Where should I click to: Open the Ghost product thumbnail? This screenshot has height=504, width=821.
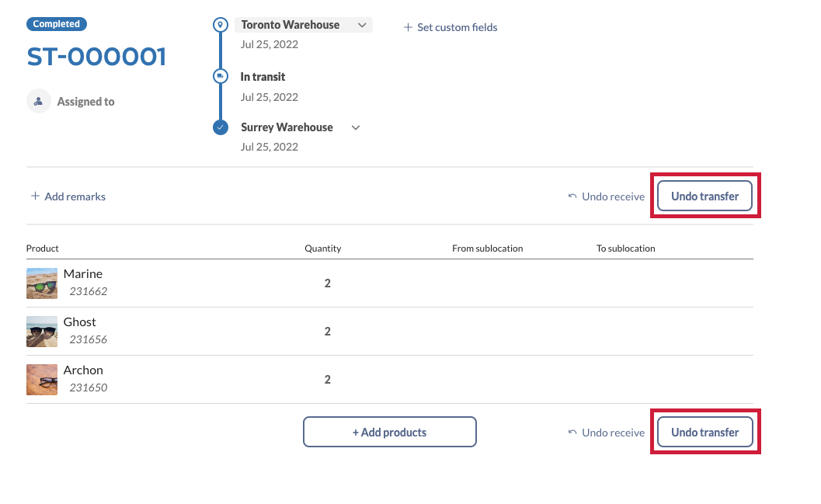[x=42, y=332]
